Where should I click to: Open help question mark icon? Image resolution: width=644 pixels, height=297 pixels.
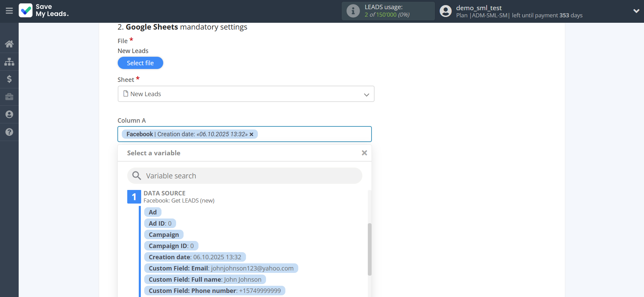click(x=9, y=132)
